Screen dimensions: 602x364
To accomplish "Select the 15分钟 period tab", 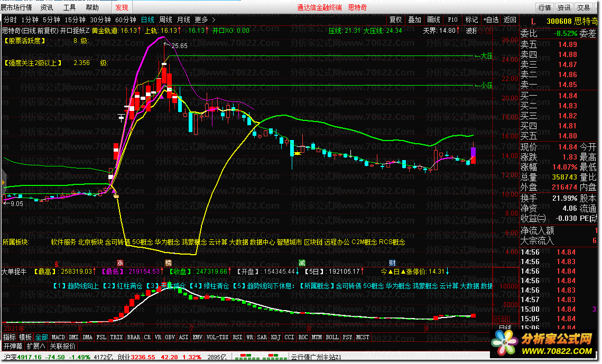I will click(75, 20).
